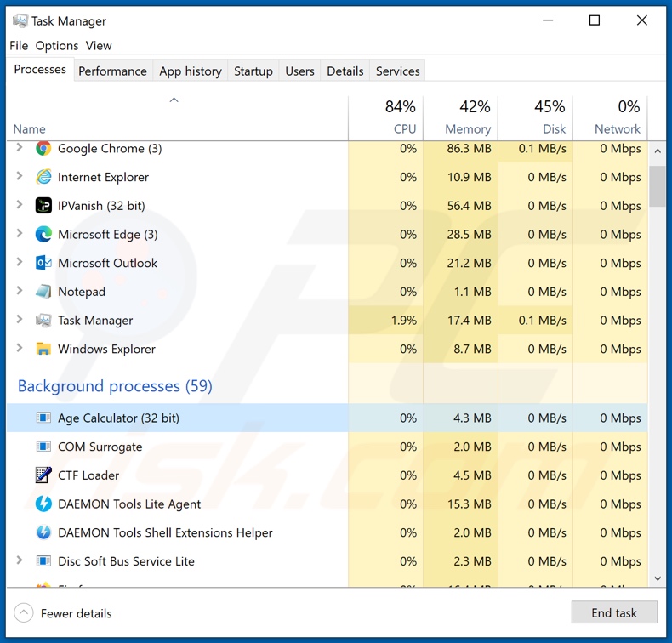
Task: Expand the Internet Explorer process
Action: (x=20, y=176)
